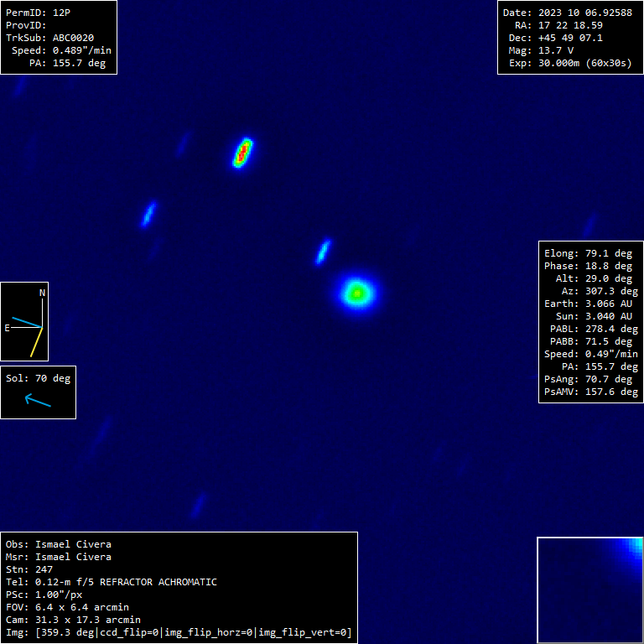Click the Date: 2023 10 06.92588 text

tap(568, 13)
